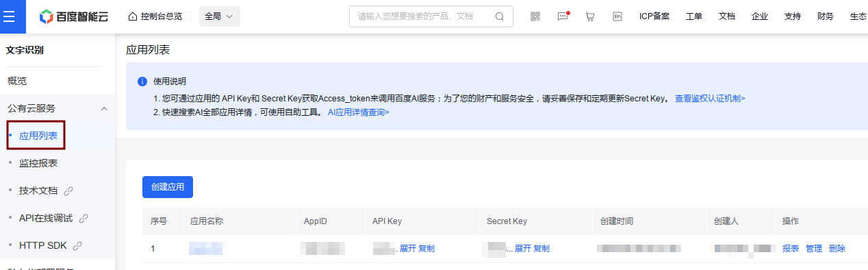Click the search magnifier icon
This screenshot has width=868, height=270.
500,16
